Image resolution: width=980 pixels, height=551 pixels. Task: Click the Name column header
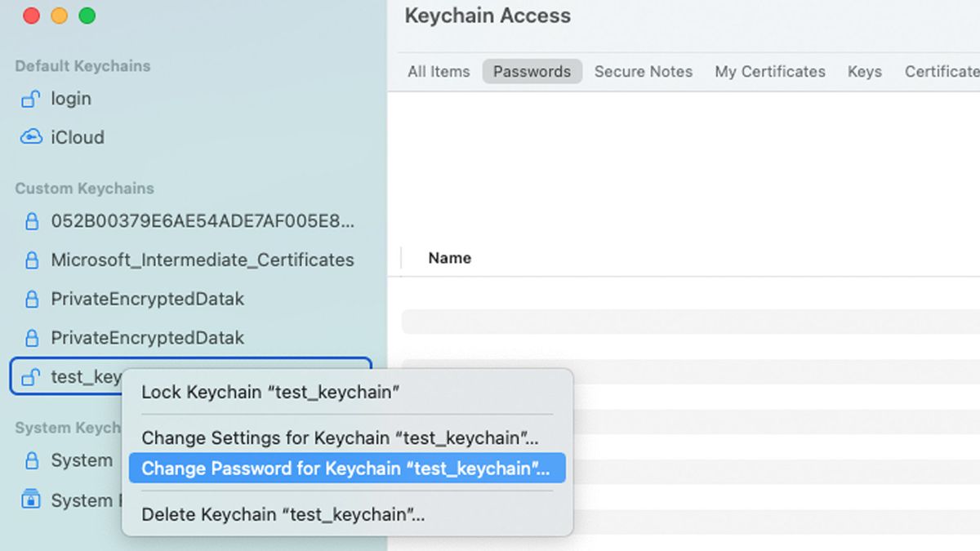click(449, 257)
